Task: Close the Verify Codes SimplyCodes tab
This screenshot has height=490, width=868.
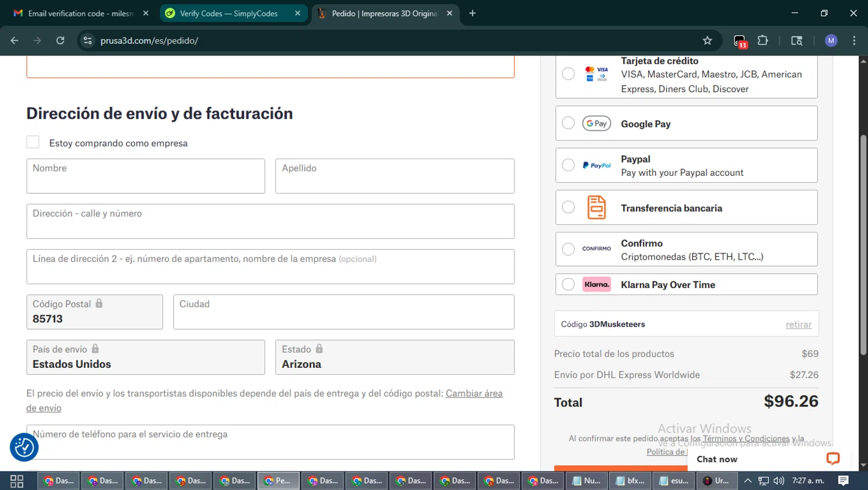Action: [x=297, y=13]
